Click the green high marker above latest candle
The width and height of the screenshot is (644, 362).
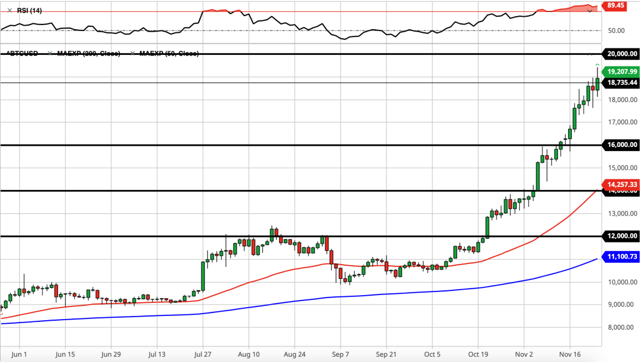597,65
